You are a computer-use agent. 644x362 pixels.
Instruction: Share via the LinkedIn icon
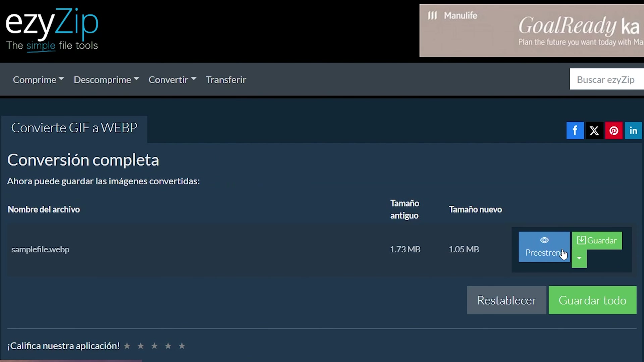[633, 130]
